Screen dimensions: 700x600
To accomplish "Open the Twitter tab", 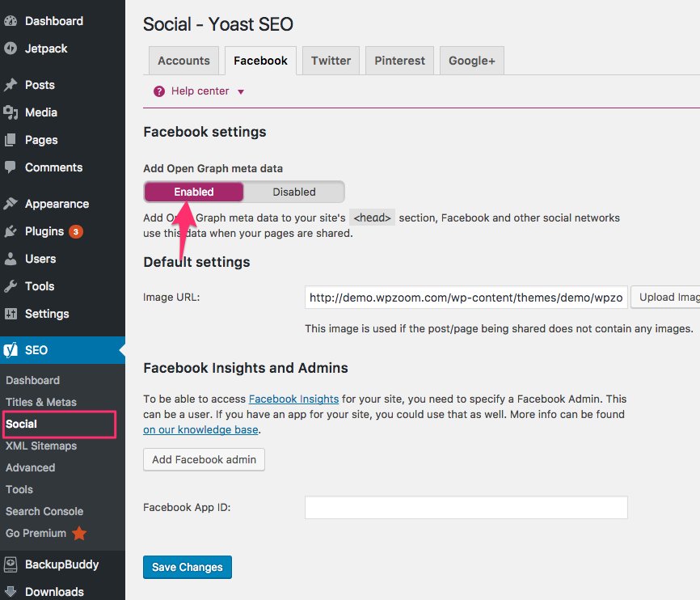I will [x=331, y=61].
